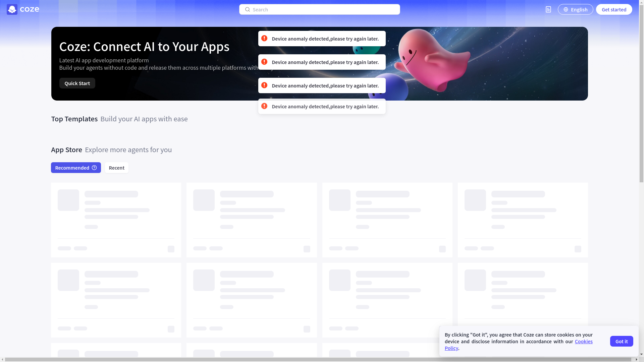
Task: Open the English language dropdown
Action: pyautogui.click(x=575, y=9)
